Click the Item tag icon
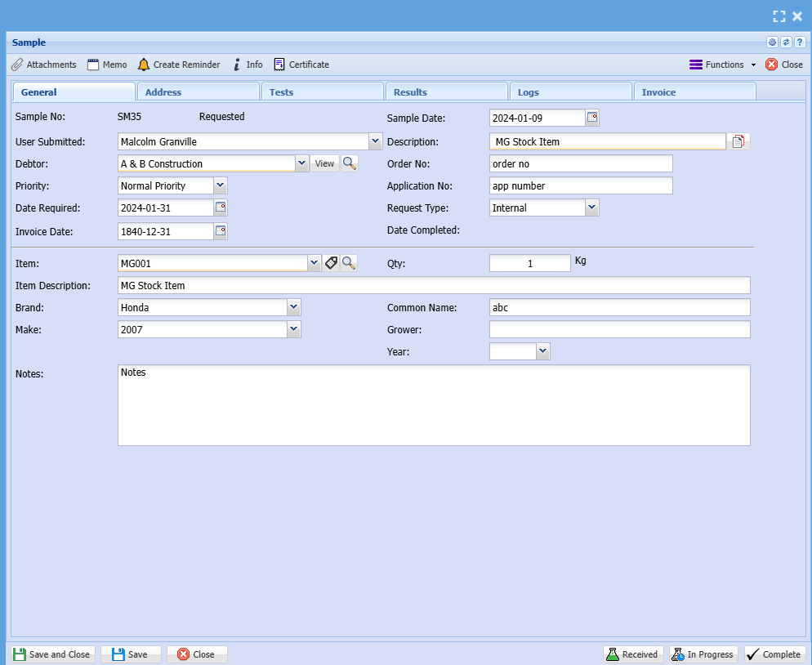 331,263
